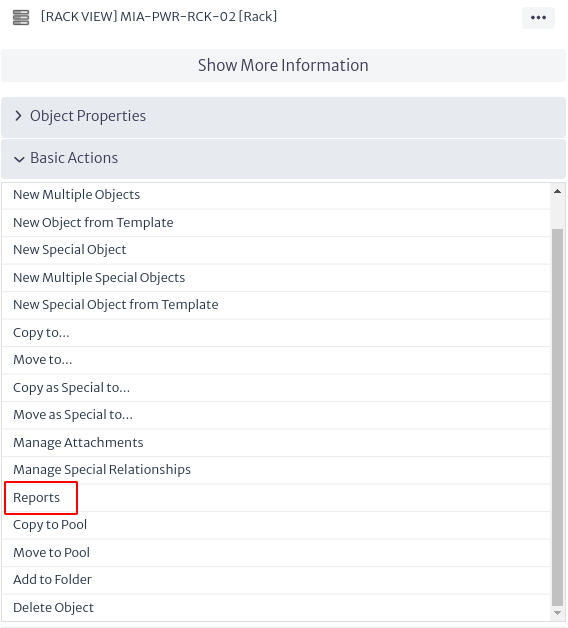The image size is (568, 628).
Task: Click Delete Object action
Action: coord(276,608)
